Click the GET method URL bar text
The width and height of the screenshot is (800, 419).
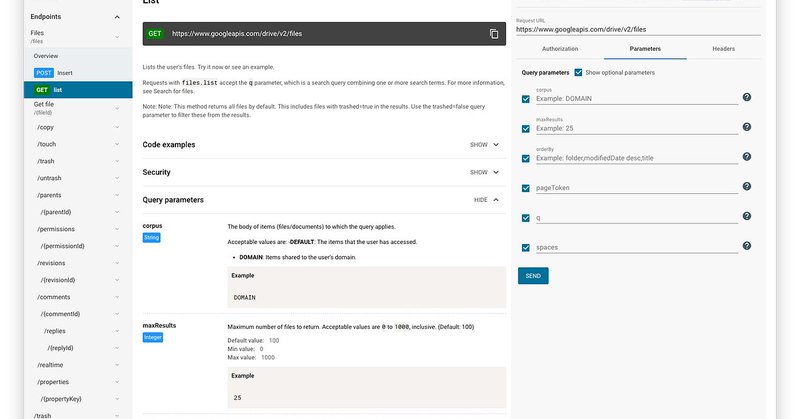(x=237, y=34)
